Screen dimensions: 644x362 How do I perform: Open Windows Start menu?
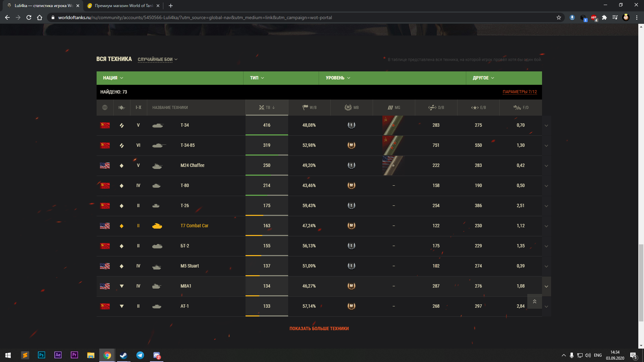pyautogui.click(x=8, y=355)
